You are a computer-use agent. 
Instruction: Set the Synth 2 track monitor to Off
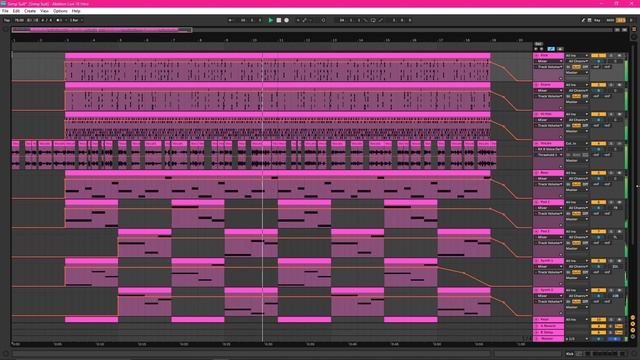[585, 302]
